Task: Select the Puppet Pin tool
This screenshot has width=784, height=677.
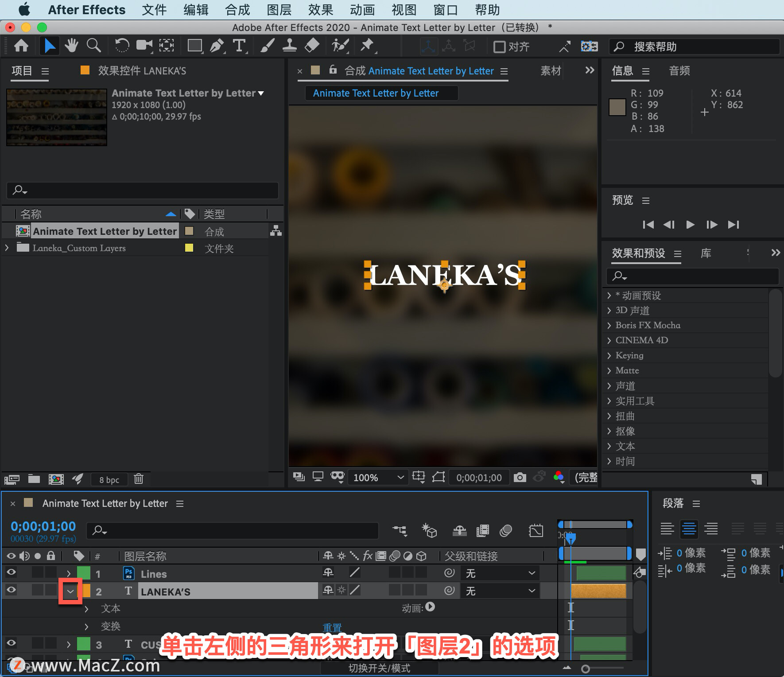Action: coord(367,46)
